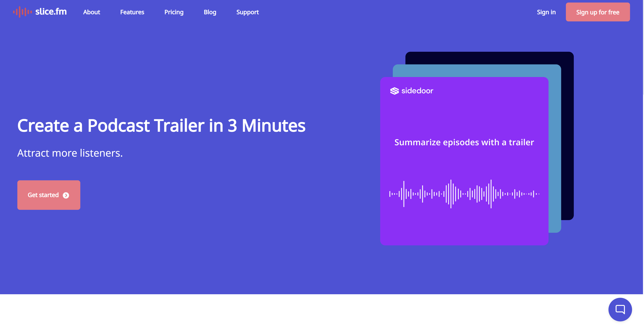Click the arrow icon in Get started
This screenshot has height=332, width=644.
coord(66,195)
